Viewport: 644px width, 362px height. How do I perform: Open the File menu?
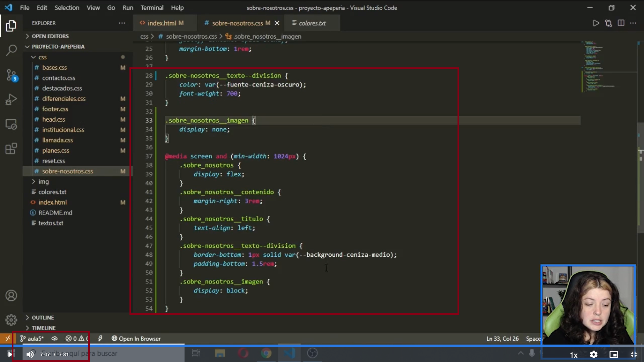24,7
